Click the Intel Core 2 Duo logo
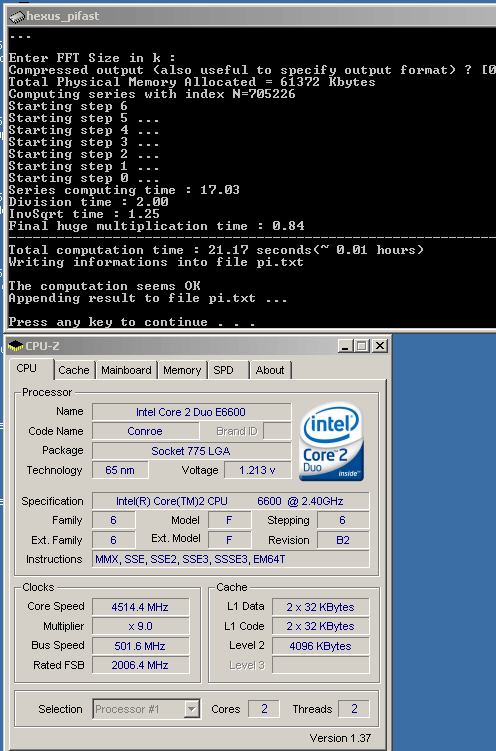Image resolution: width=496 pixels, height=751 pixels. tap(331, 441)
